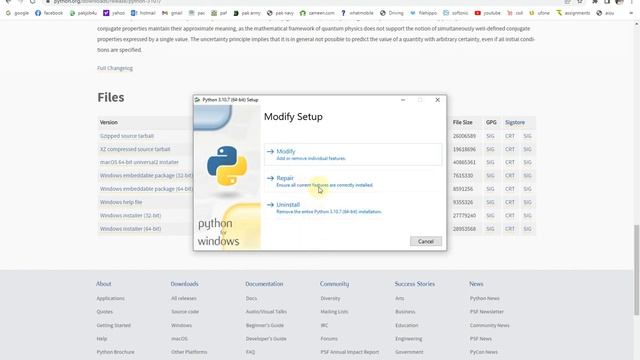Open footer Beginner's Guide link

point(264,325)
